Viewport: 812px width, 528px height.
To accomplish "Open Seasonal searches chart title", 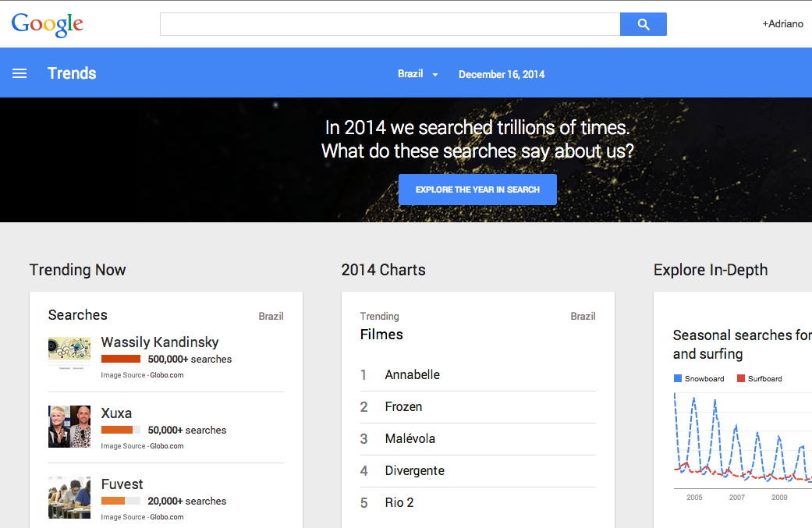I will (x=742, y=344).
